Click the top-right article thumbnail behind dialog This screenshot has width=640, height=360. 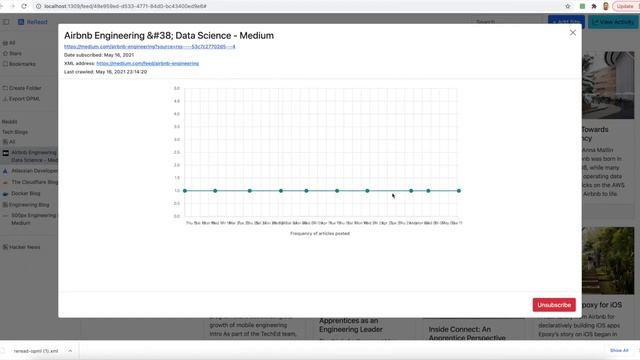pyautogui.click(x=608, y=85)
